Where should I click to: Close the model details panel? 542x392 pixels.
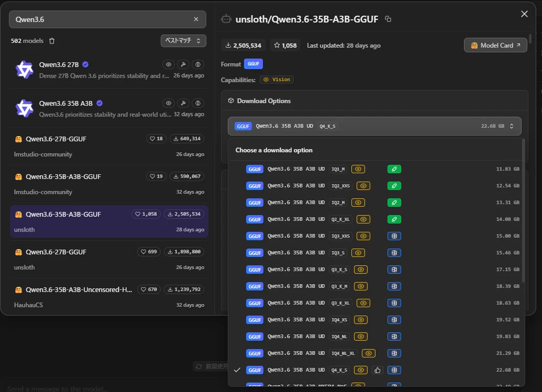(524, 14)
